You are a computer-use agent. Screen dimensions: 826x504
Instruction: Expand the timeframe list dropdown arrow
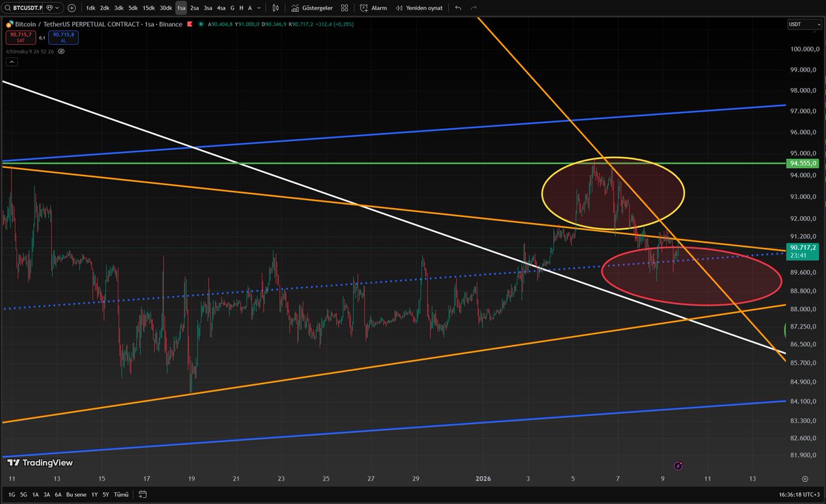click(x=258, y=8)
